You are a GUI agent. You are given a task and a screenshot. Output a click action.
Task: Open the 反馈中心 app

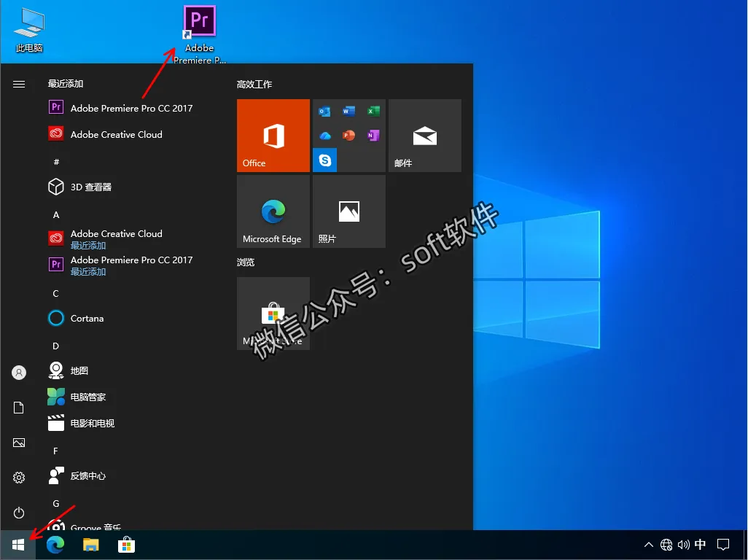77,475
